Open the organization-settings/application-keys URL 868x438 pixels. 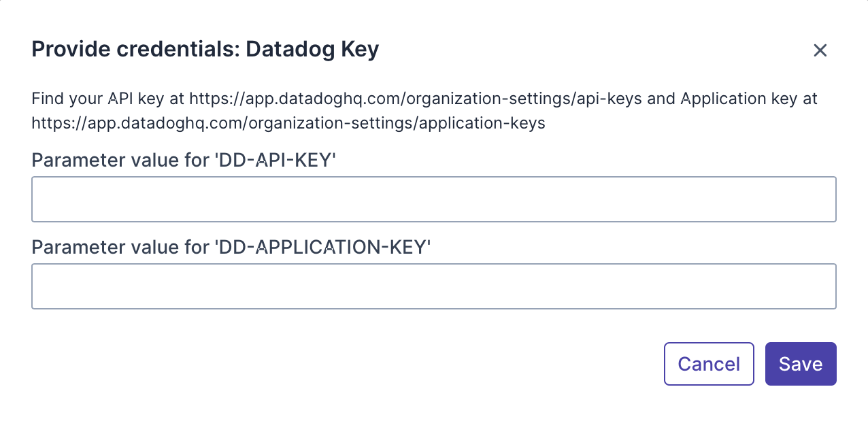(288, 124)
